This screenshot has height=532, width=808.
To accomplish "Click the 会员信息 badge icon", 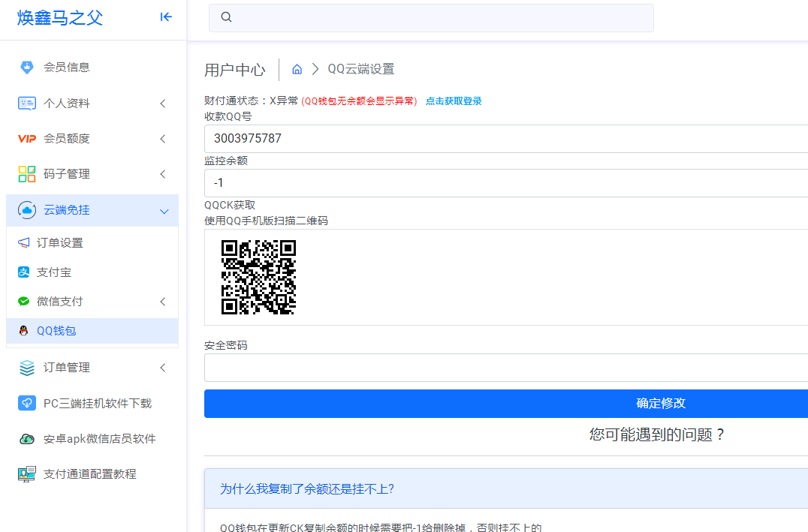I will tap(26, 68).
